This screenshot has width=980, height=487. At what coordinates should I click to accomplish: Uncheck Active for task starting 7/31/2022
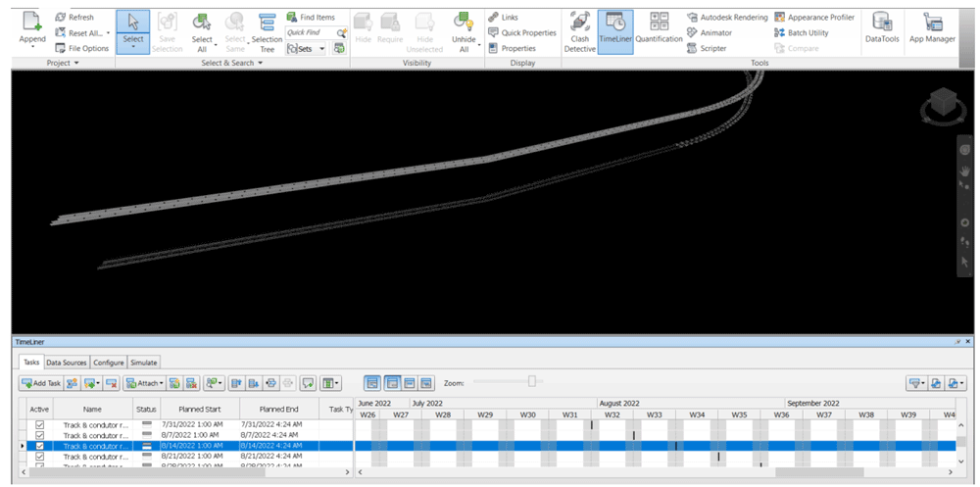point(40,424)
